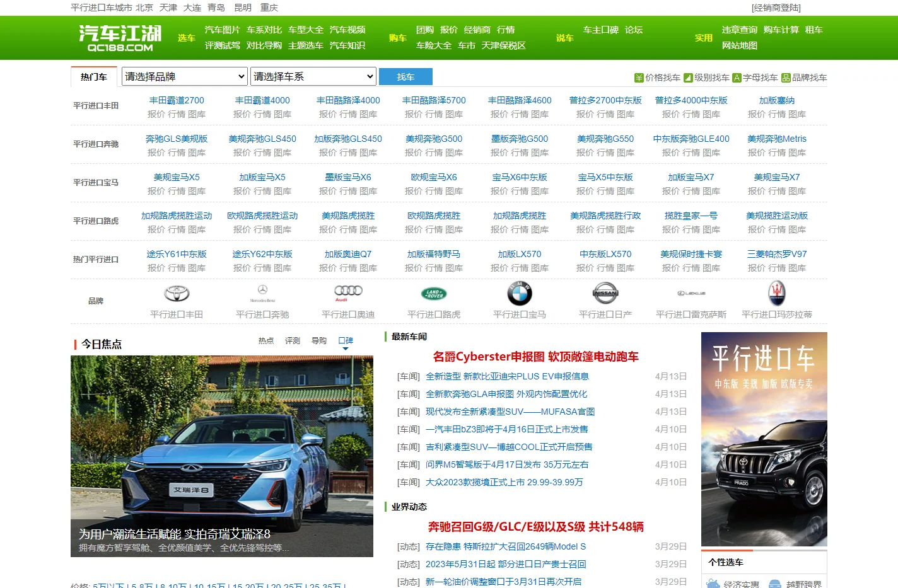Open the 揽胜皇家一号 model link
The height and width of the screenshot is (588, 898).
691,216
